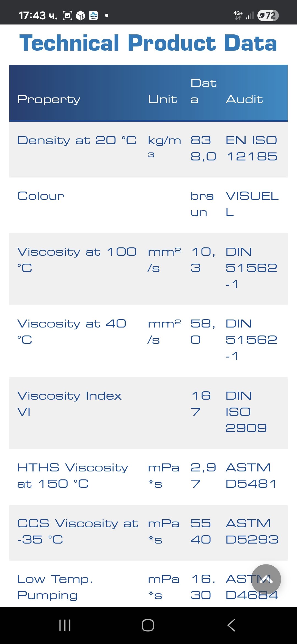
Task: Tap the EN ISO 12185 audit standard
Action: tap(251, 148)
